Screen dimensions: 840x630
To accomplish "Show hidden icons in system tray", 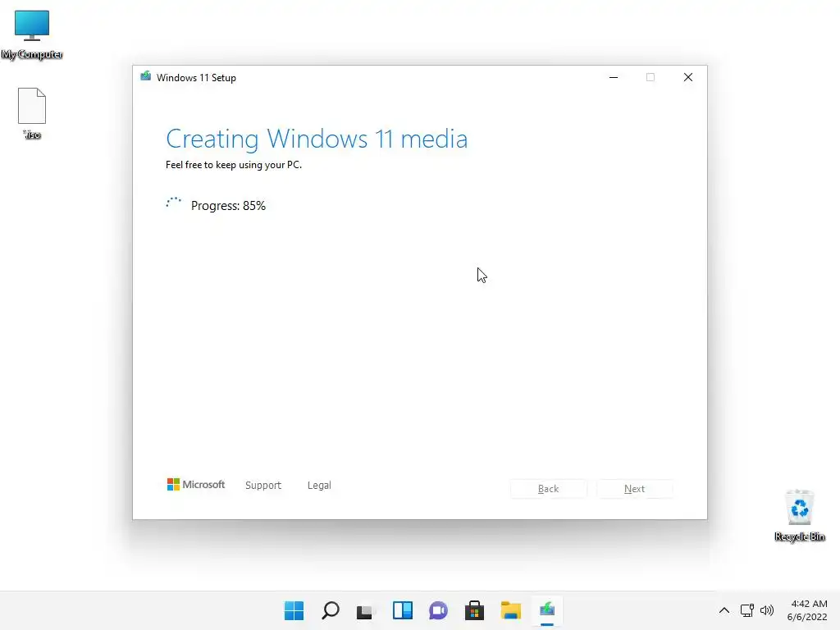I will pos(724,610).
